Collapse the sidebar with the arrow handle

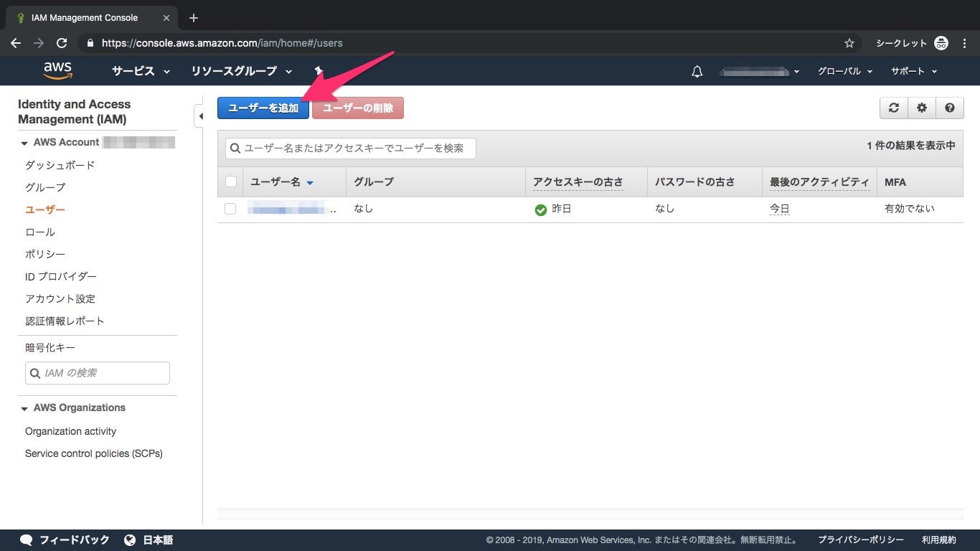(199, 116)
